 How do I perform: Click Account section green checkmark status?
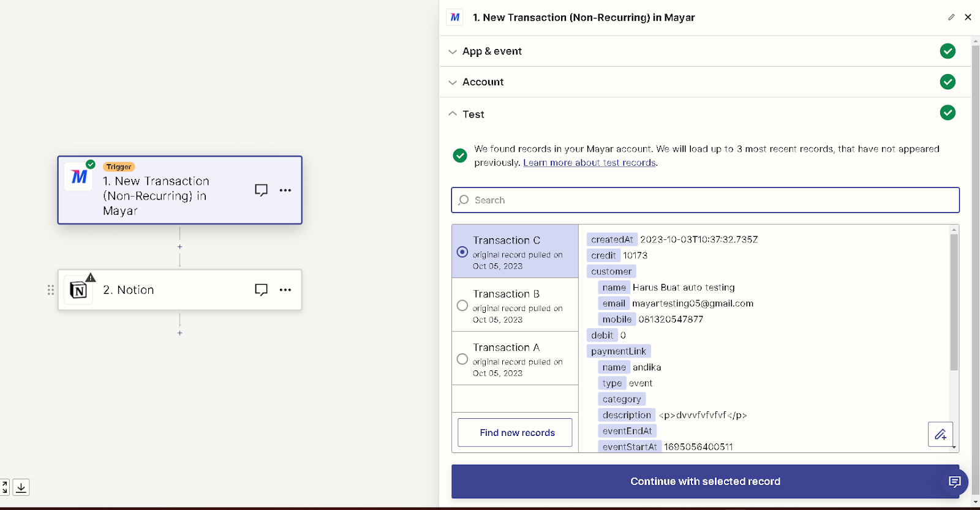[x=948, y=82]
